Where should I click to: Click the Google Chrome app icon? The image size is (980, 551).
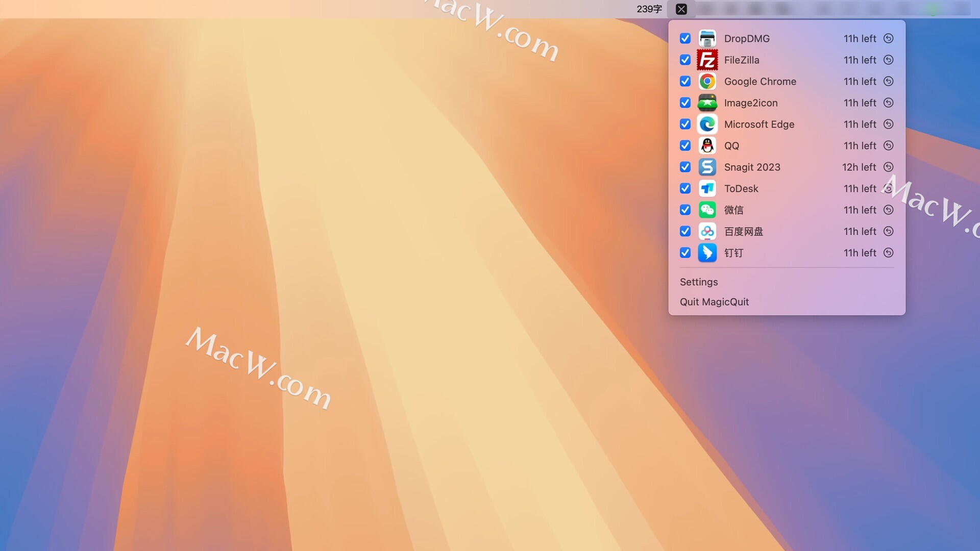[x=707, y=81]
